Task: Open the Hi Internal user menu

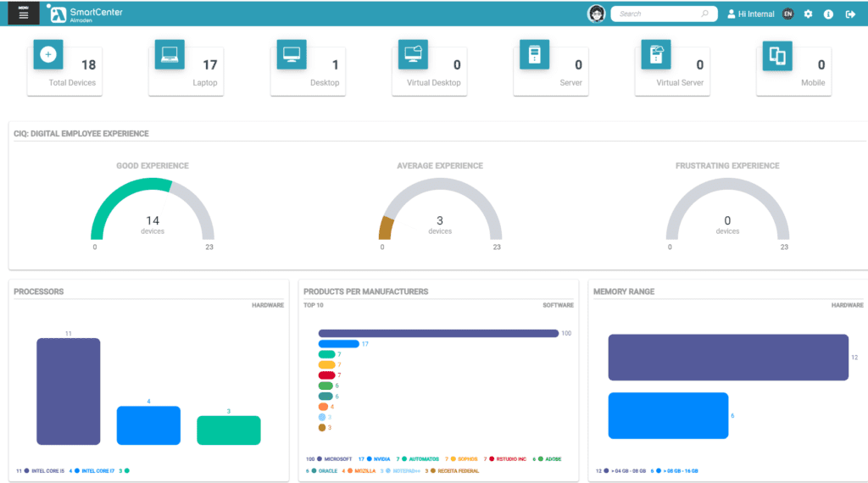Action: [x=751, y=14]
